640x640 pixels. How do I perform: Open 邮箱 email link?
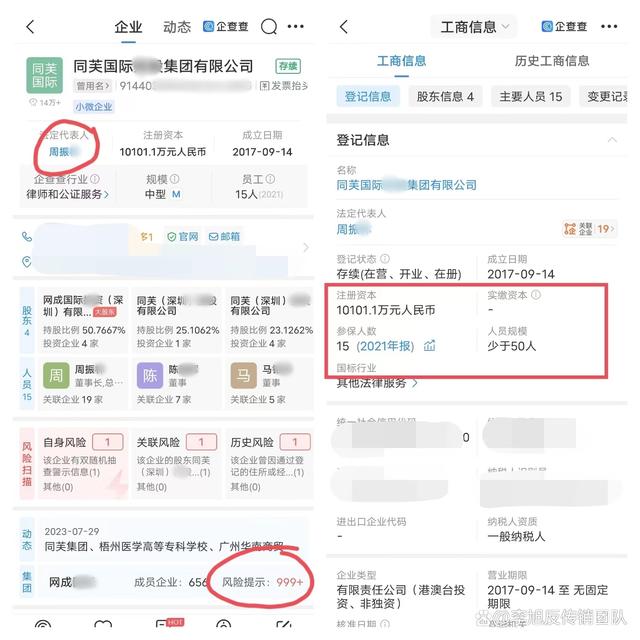(x=224, y=237)
